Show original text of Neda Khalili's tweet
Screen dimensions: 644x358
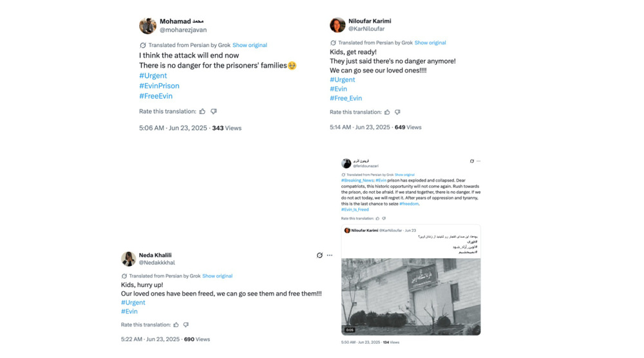217,276
